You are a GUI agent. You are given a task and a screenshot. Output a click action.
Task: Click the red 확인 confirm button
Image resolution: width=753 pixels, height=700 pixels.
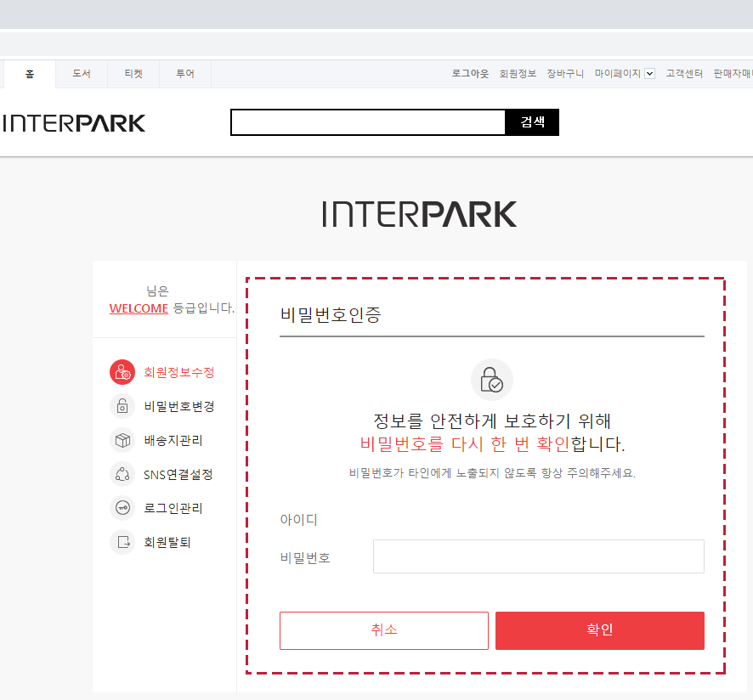pos(600,630)
